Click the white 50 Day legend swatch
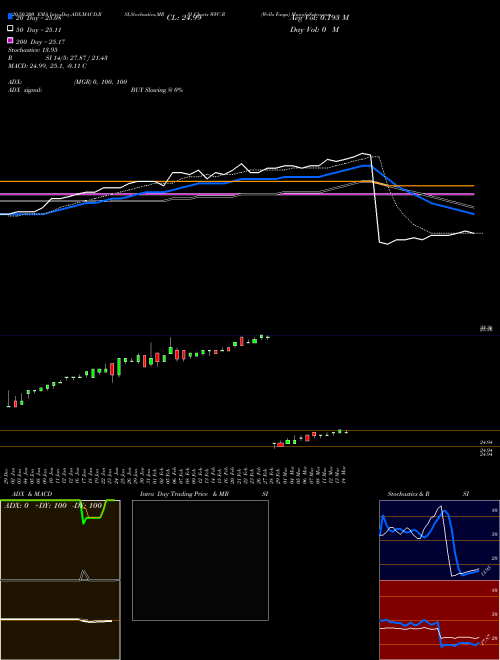The width and height of the screenshot is (500, 660). (11, 28)
